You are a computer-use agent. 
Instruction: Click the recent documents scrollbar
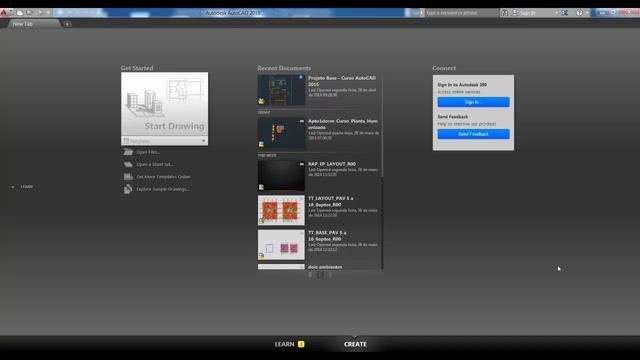(x=382, y=127)
